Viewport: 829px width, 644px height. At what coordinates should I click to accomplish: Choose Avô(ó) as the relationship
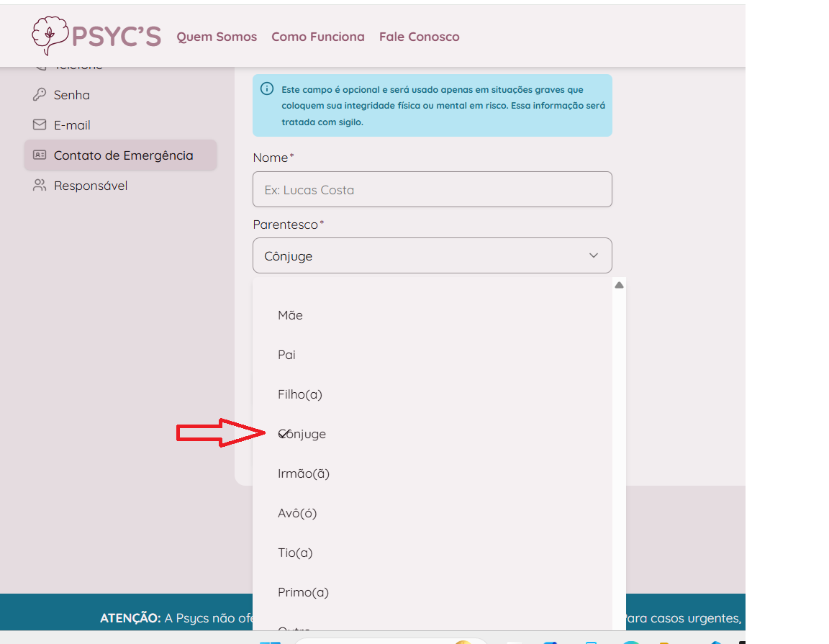297,513
